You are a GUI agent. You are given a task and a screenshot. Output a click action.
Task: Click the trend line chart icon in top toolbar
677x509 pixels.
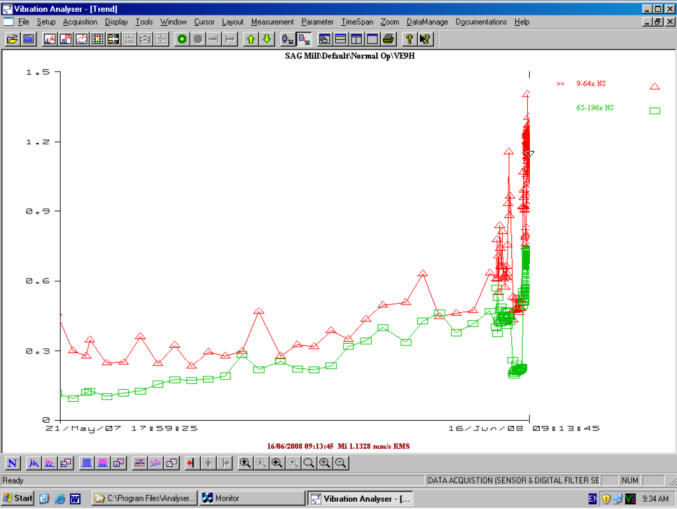82,39
